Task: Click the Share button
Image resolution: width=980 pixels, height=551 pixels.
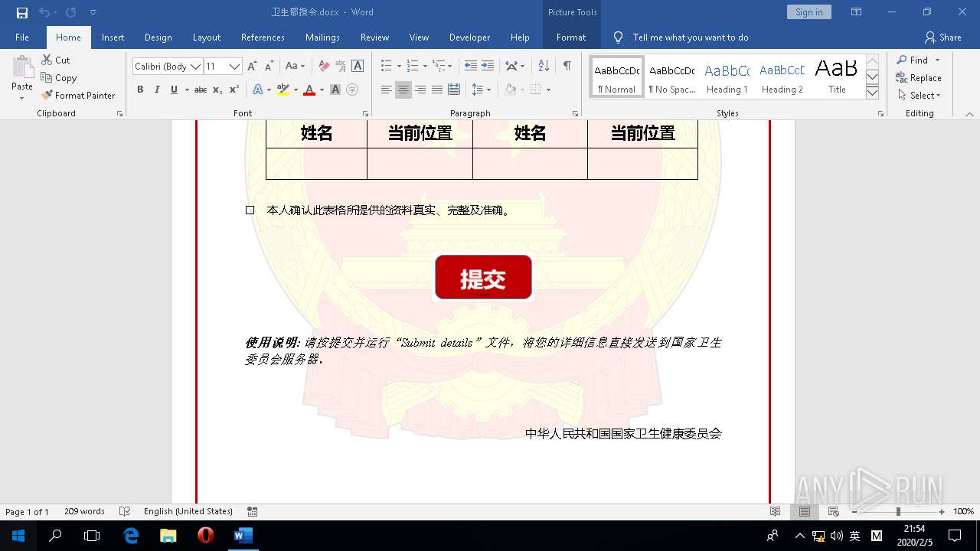Action: click(942, 37)
